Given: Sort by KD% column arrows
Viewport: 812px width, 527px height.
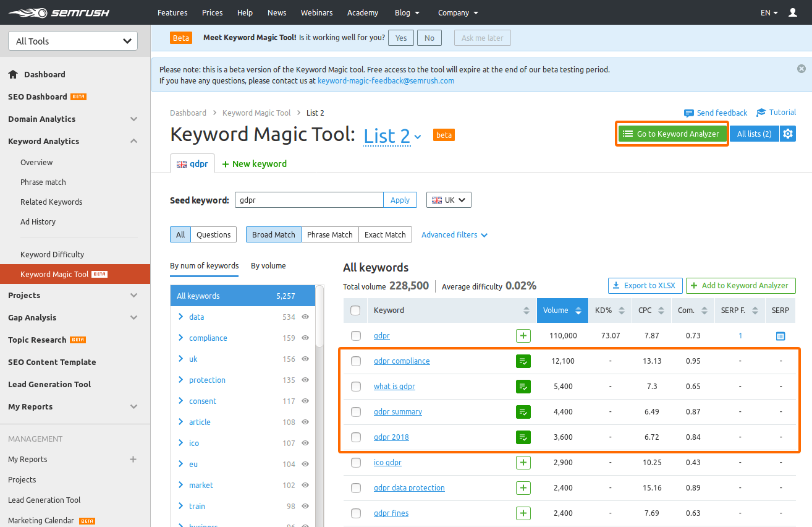Looking at the screenshot, I should (621, 311).
